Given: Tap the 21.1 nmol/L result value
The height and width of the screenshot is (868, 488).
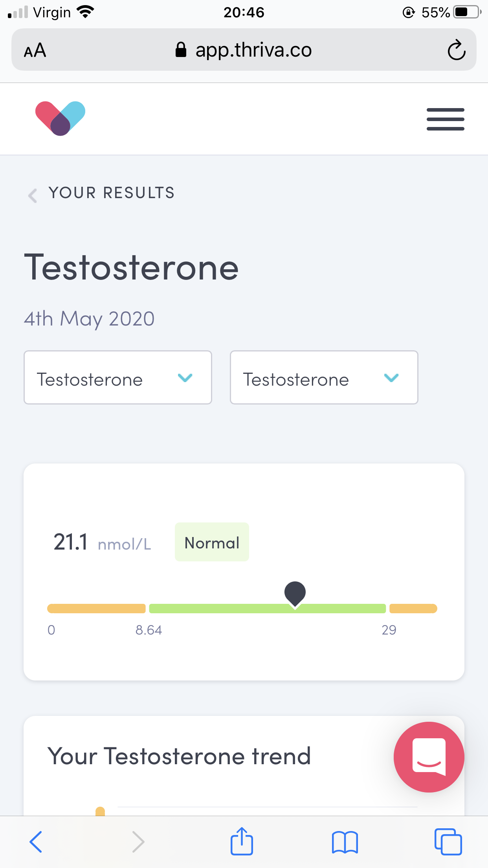Looking at the screenshot, I should [102, 542].
